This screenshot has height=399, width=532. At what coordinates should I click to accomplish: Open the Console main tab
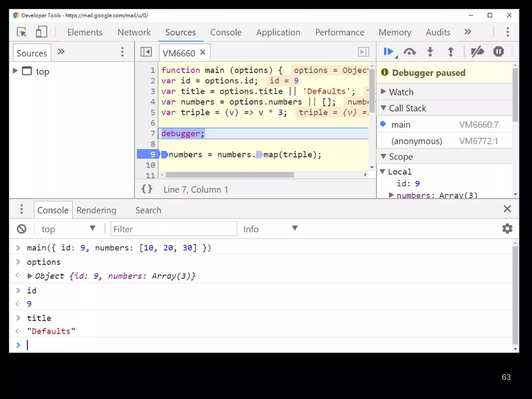[226, 32]
